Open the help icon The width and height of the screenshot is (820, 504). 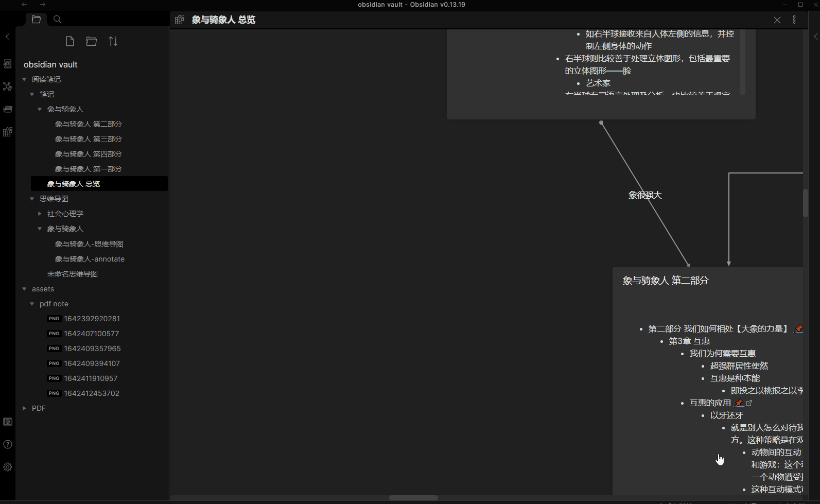(x=8, y=444)
